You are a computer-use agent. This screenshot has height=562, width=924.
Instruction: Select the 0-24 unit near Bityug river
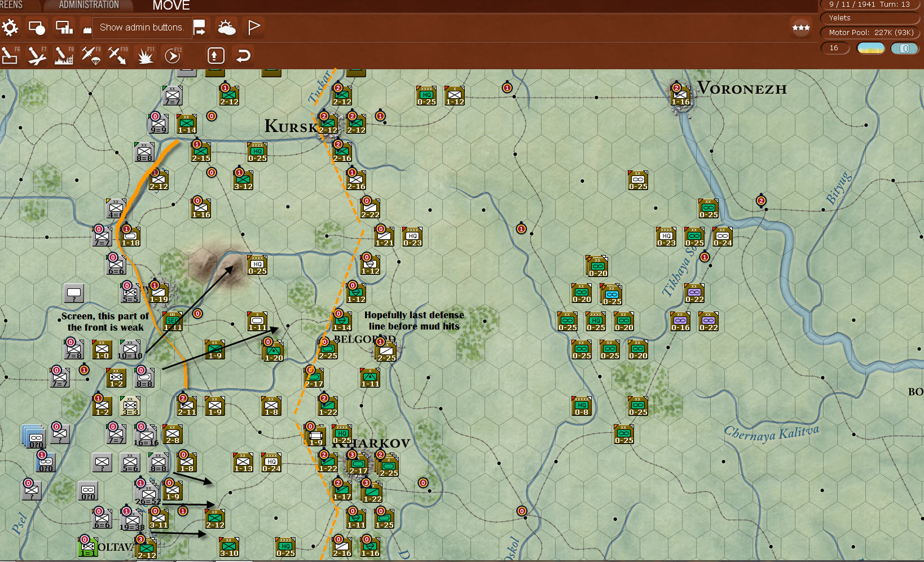point(723,237)
